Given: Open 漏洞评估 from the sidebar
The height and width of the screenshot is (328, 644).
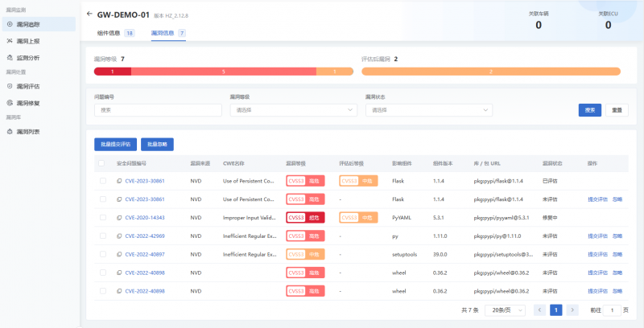Looking at the screenshot, I should pyautogui.click(x=9, y=85).
